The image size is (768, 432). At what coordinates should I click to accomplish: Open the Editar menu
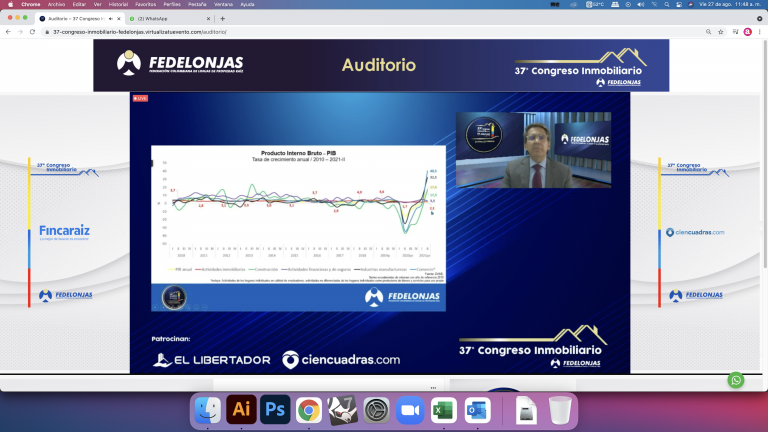[x=79, y=4]
